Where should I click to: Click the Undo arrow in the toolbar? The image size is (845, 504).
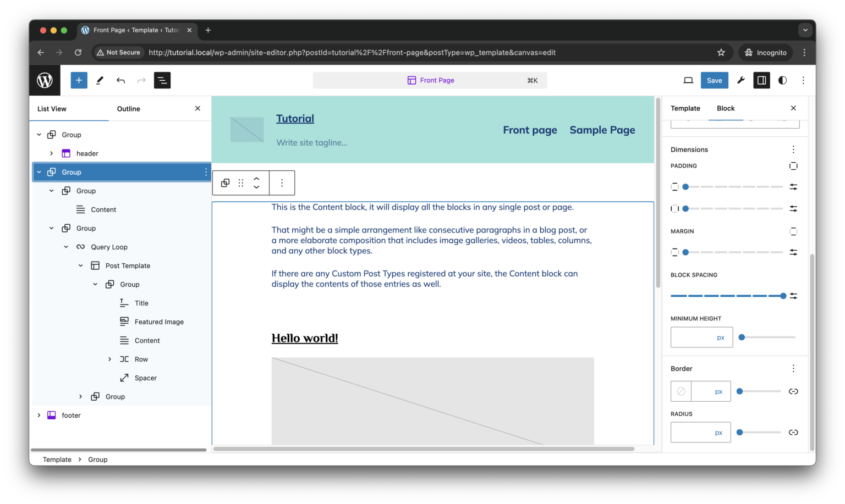click(x=120, y=80)
